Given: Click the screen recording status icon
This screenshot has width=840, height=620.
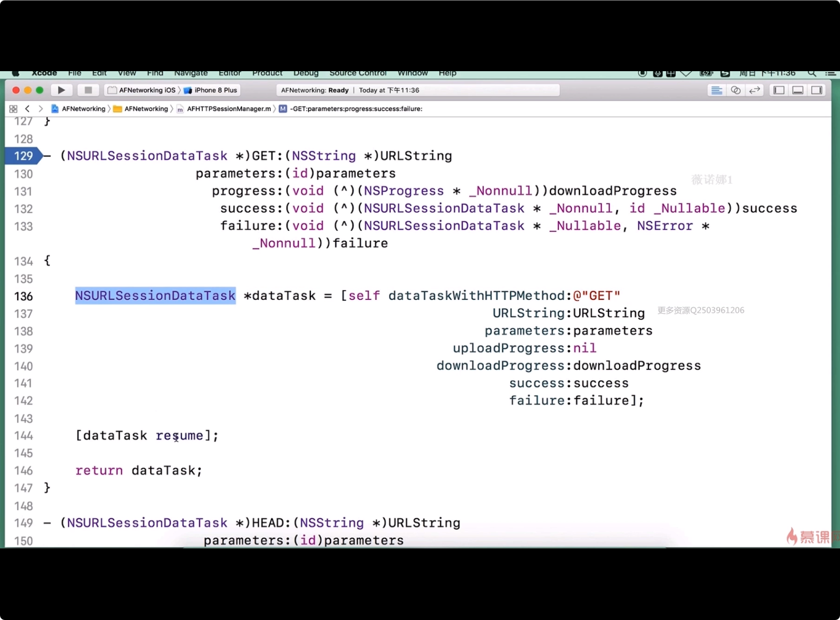Looking at the screenshot, I should 643,73.
